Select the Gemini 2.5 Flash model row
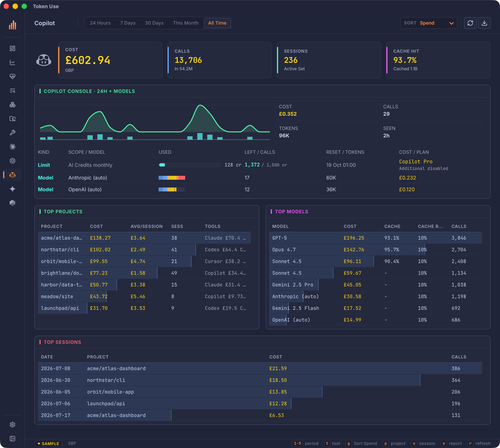This screenshot has width=500, height=448. click(x=376, y=308)
